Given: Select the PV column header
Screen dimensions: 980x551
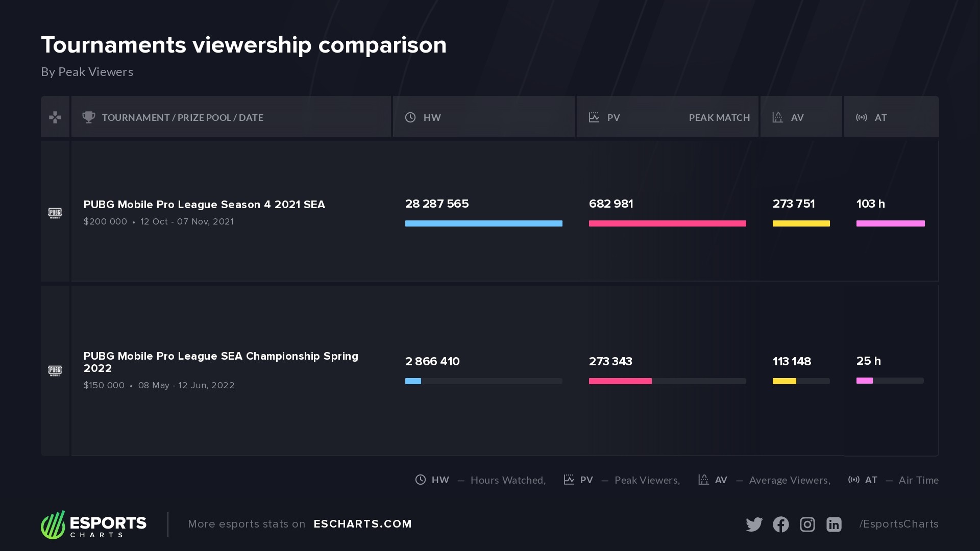Looking at the screenshot, I should (x=613, y=118).
